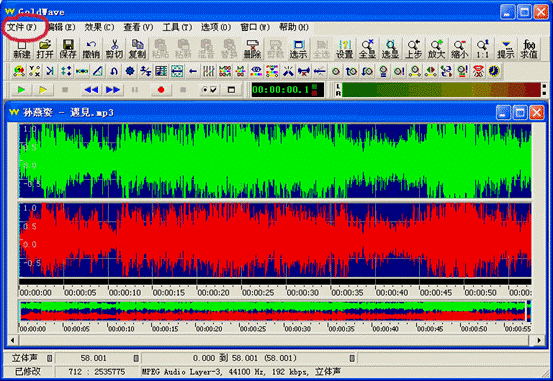The image size is (553, 381).
Task: Click the 全显 (View all) zoom icon
Action: click(367, 49)
